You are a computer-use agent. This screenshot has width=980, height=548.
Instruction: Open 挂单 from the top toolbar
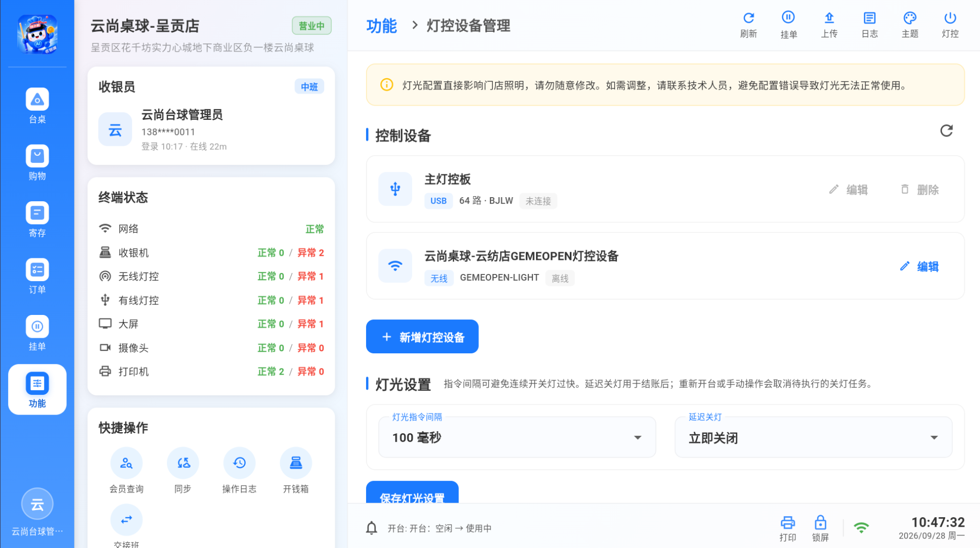(x=788, y=24)
